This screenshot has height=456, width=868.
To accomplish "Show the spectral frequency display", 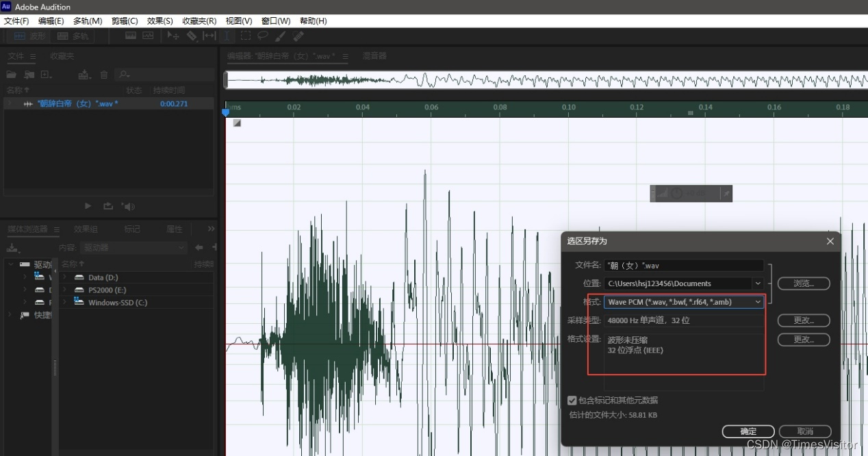I will coord(131,36).
